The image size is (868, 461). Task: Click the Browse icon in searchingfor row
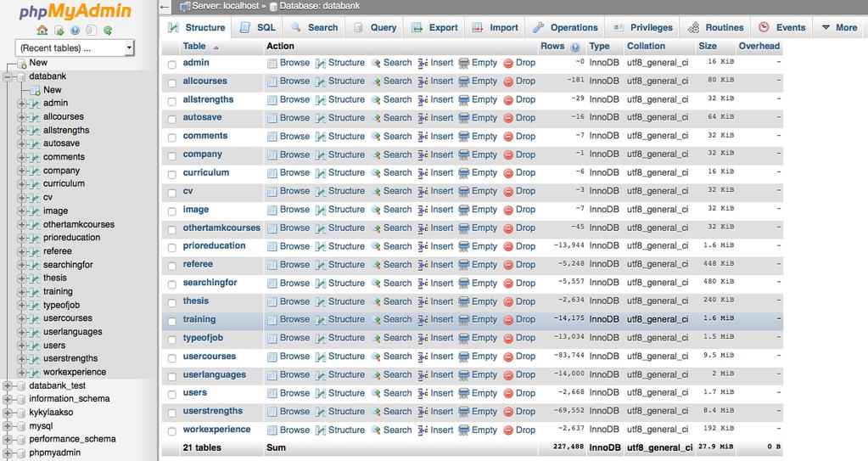pyautogui.click(x=272, y=284)
